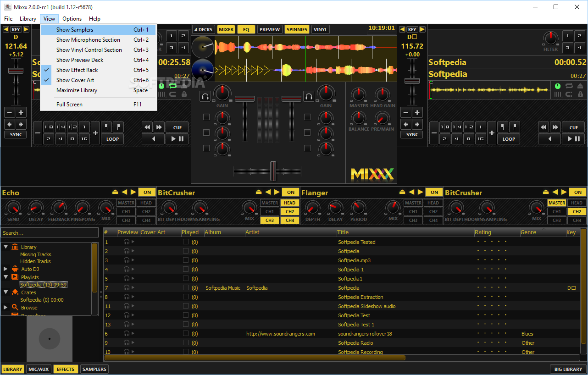Image resolution: width=588 pixels, height=375 pixels.
Task: Click loop-out marker on right deck
Action: pos(514,127)
